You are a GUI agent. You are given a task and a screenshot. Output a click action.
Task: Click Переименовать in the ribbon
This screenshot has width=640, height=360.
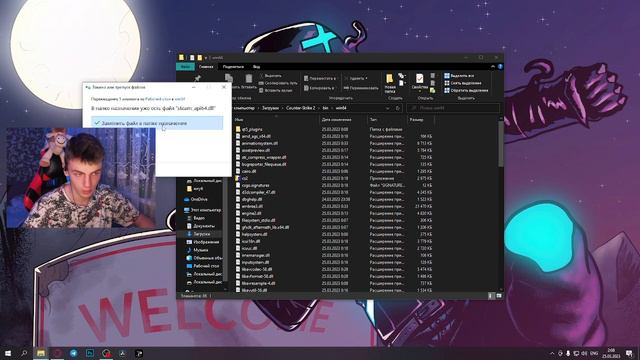(x=361, y=88)
